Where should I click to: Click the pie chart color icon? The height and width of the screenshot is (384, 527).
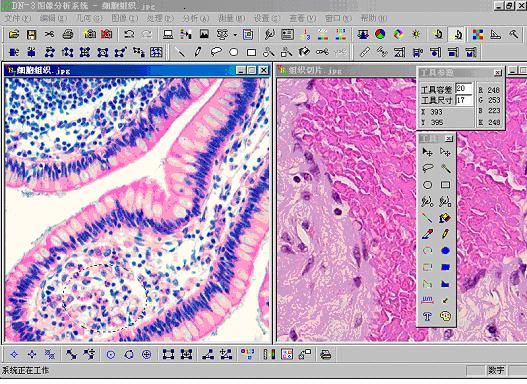tap(380, 34)
